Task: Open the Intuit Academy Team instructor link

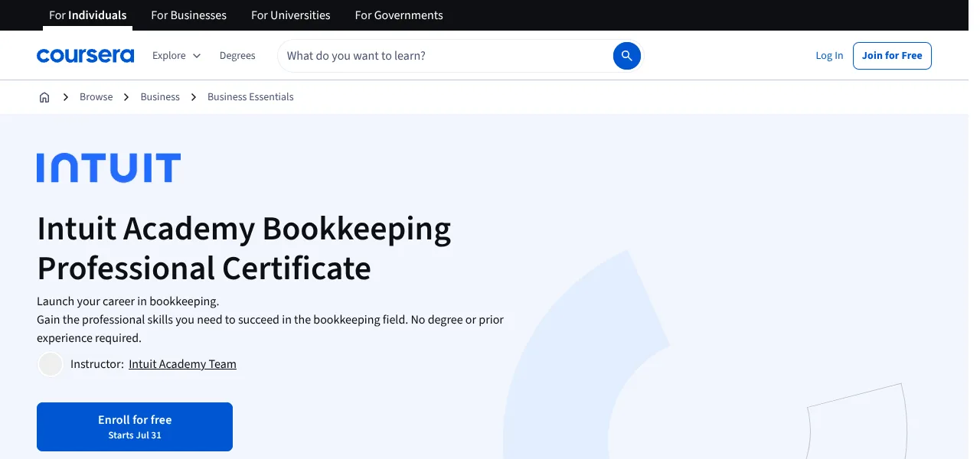Action: [x=182, y=364]
